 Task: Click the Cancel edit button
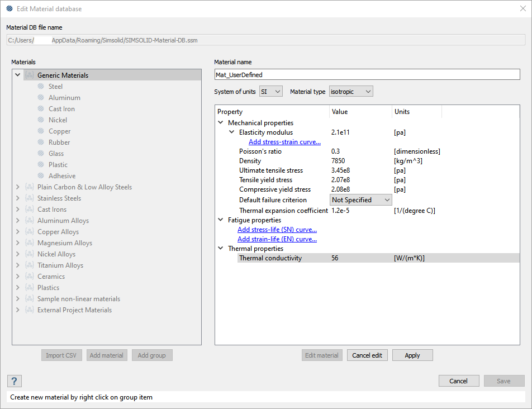[367, 355]
